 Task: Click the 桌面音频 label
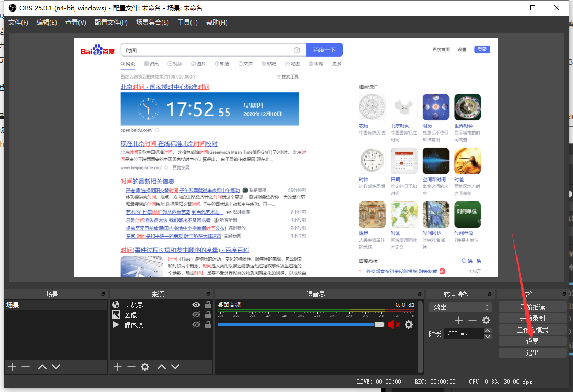230,304
